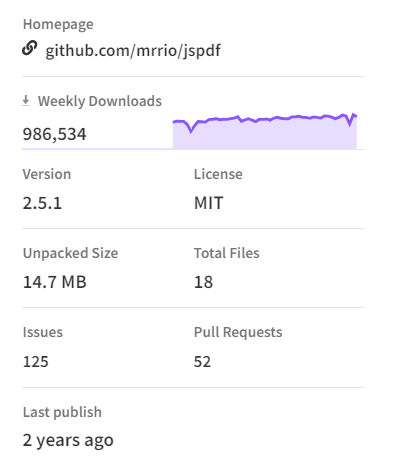Screen dimensions: 393x465
Task: Open the github.com/mrrio/jspdf homepage link
Action: (x=133, y=51)
